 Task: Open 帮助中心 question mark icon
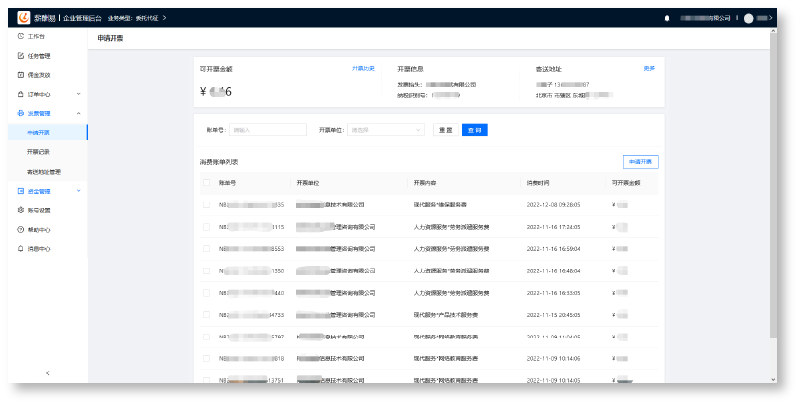coord(21,229)
